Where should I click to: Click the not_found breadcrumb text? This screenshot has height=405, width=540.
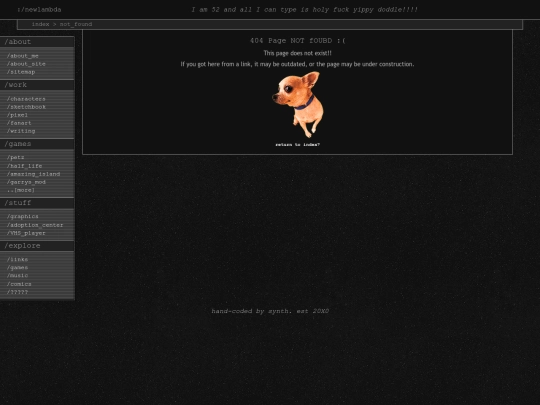[76, 24]
